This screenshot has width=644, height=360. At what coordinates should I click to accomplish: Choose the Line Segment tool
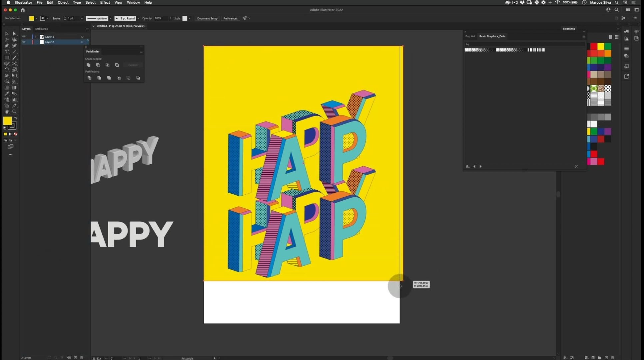coord(14,52)
